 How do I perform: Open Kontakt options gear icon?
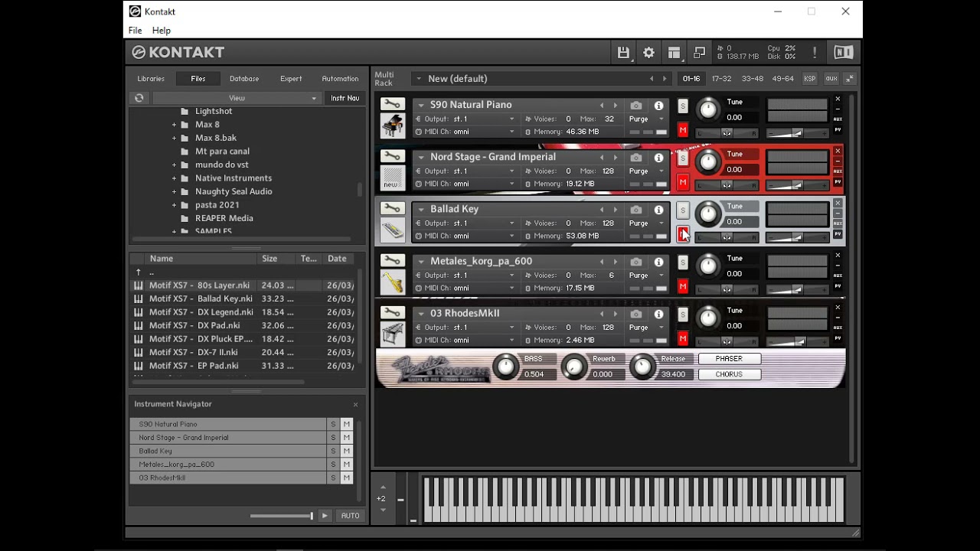(x=648, y=53)
